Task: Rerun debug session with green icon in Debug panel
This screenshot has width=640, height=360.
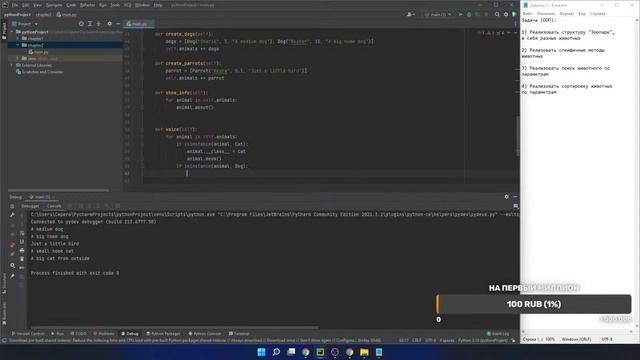Action: click(x=12, y=206)
